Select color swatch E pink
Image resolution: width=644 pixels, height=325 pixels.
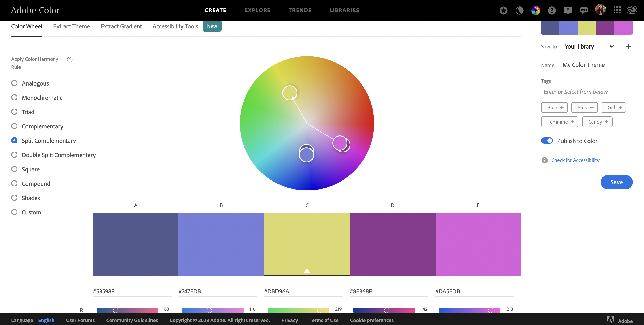[x=478, y=244]
